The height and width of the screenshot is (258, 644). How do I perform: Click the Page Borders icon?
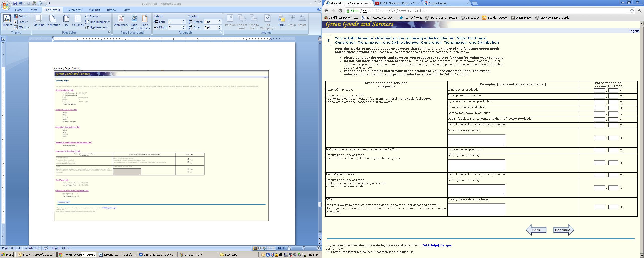pyautogui.click(x=145, y=22)
